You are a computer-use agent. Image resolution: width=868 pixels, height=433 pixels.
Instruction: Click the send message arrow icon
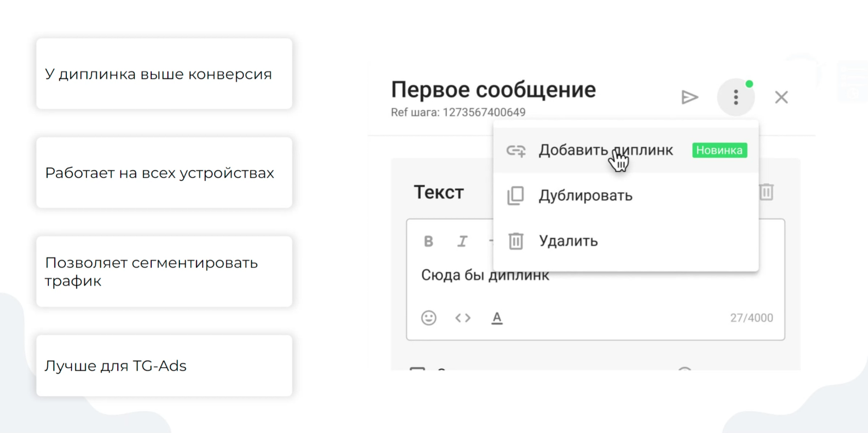689,97
